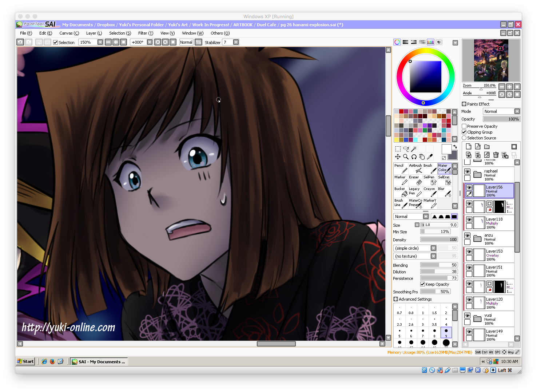Hide the raphael folder layer
The width and height of the screenshot is (537, 392).
pos(468,172)
